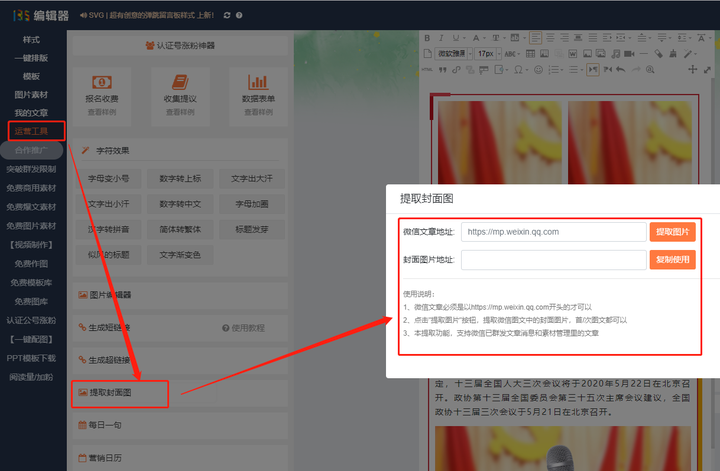Select center text alignment
The image size is (720, 471).
pos(550,38)
